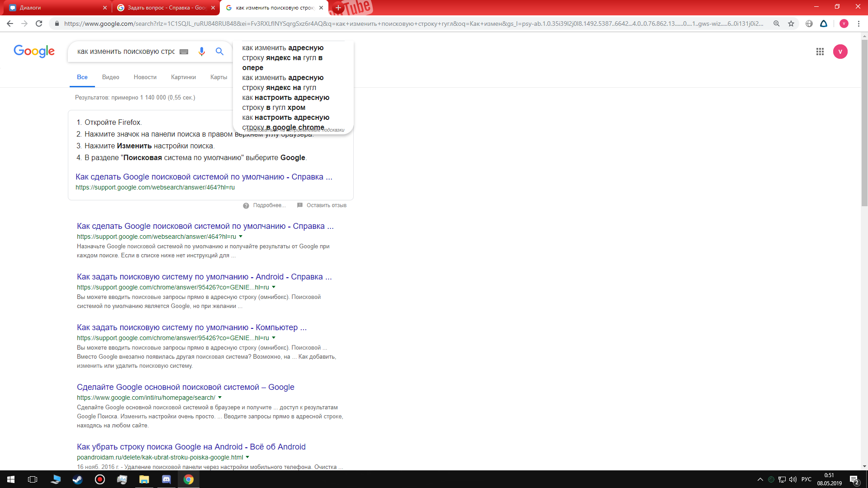The image size is (868, 488).
Task: Click scrollbar down arrow
Action: [x=864, y=466]
